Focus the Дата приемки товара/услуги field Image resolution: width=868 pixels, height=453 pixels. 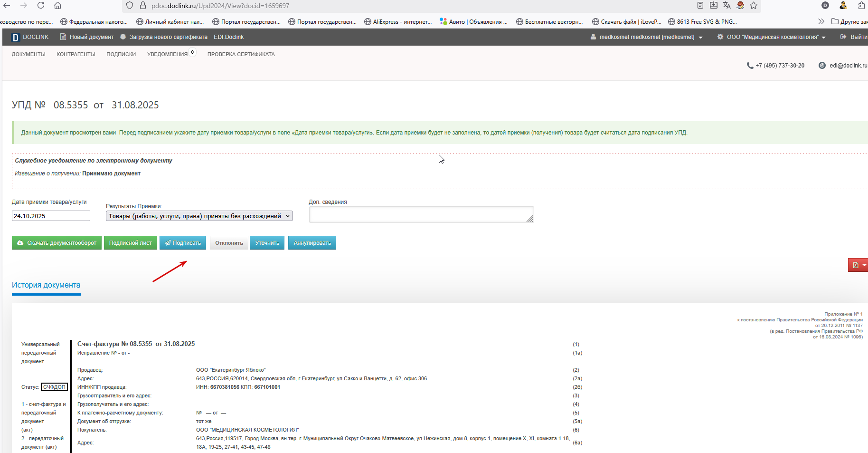[51, 216]
